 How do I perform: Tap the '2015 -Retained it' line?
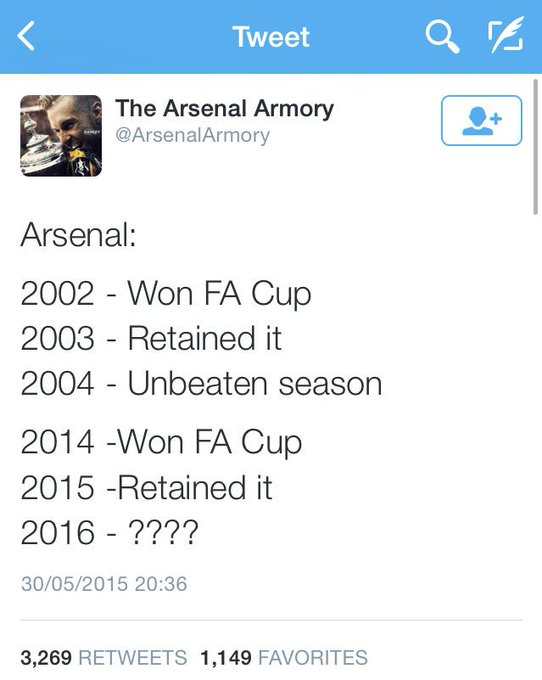point(147,487)
